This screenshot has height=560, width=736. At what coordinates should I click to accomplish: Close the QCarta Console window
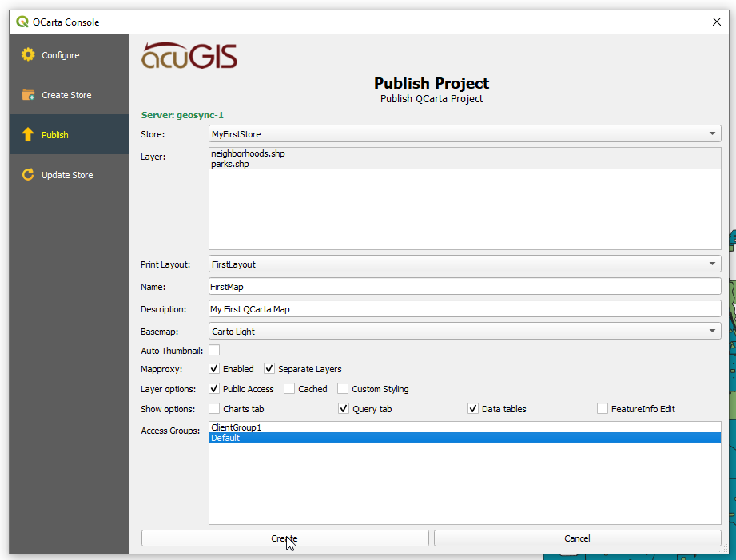(x=716, y=22)
